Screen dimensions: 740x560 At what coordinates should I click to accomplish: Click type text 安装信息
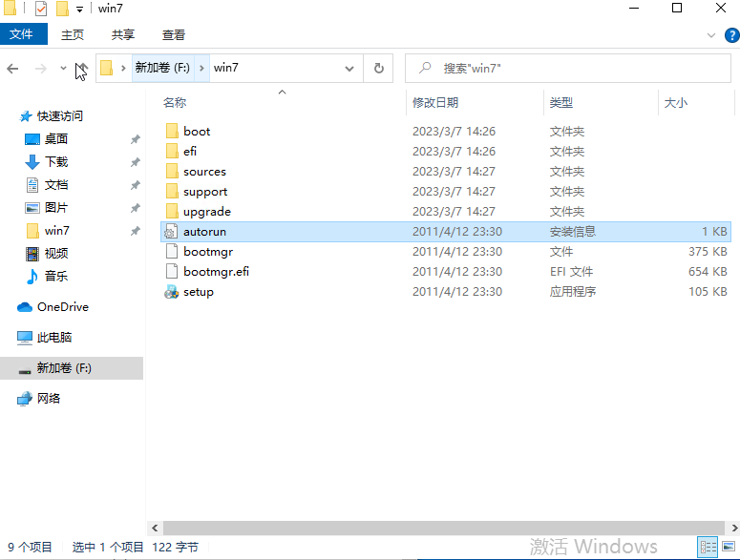(573, 232)
